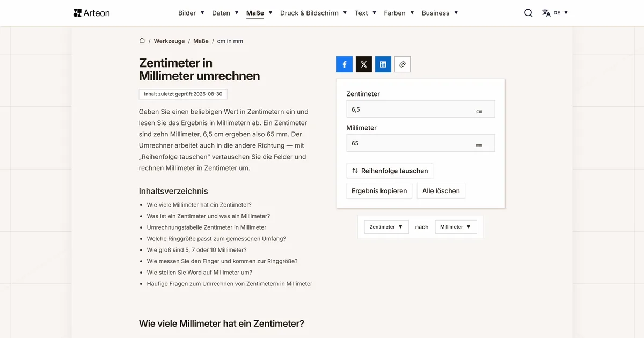Click the main heading 'Zentimeter in Millimeter umrechnen'
This screenshot has height=338, width=644.
pyautogui.click(x=200, y=70)
